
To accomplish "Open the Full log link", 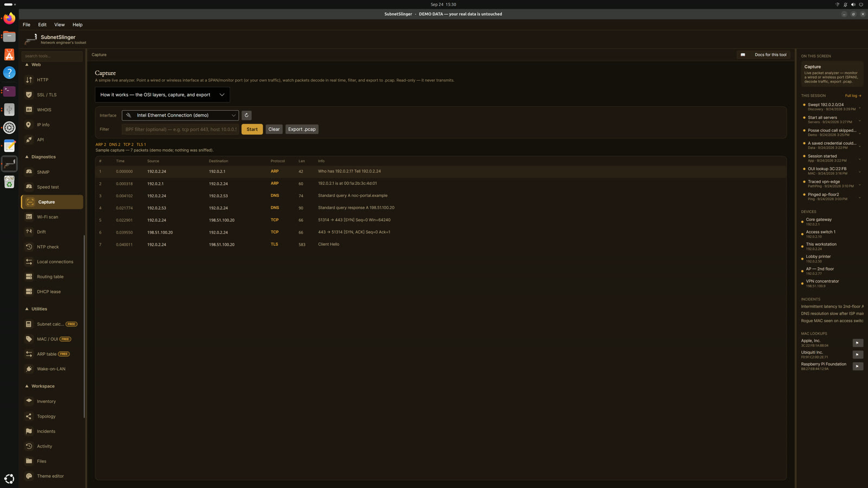I will (x=853, y=95).
